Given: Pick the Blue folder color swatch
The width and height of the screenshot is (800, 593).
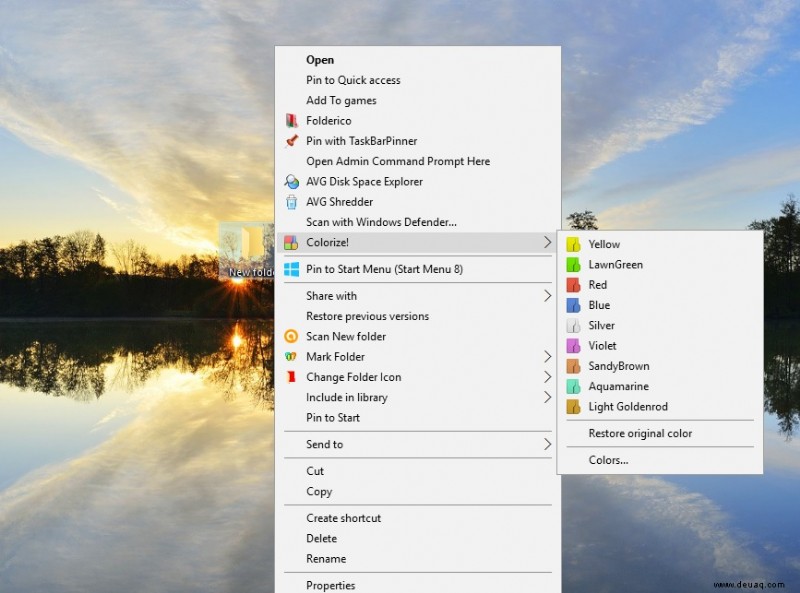Looking at the screenshot, I should coord(573,305).
